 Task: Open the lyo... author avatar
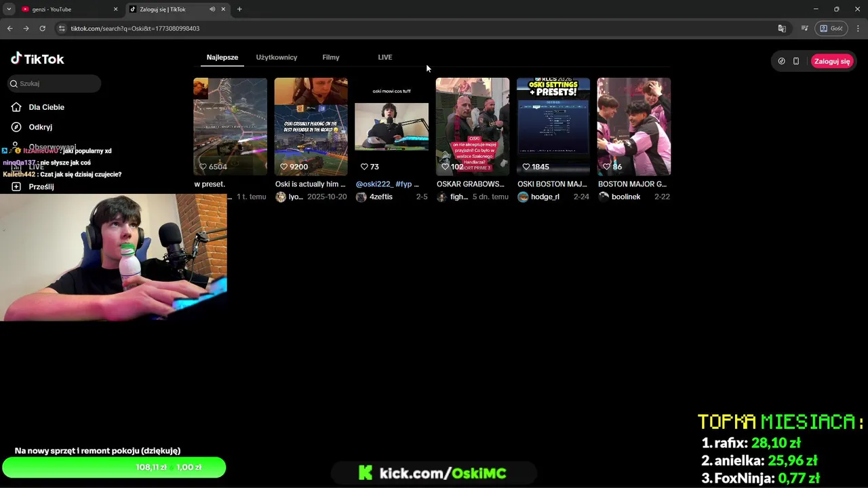pyautogui.click(x=281, y=197)
